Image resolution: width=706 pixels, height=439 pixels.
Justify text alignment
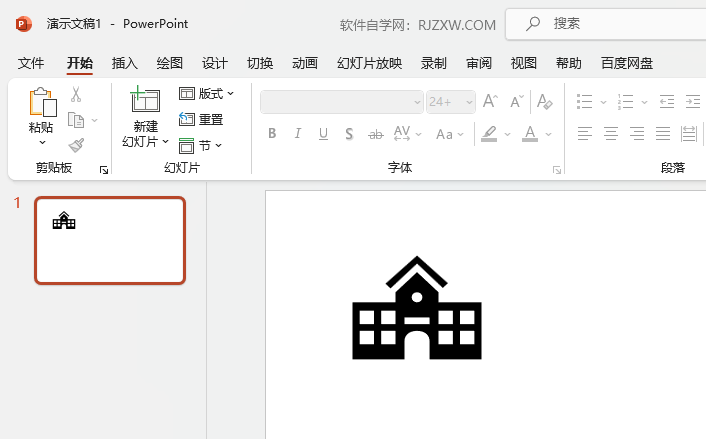point(663,134)
